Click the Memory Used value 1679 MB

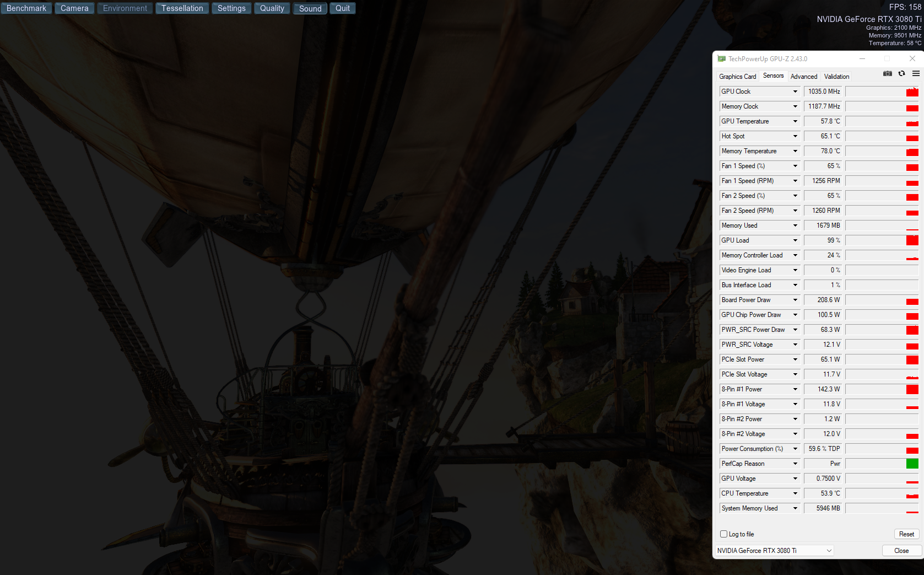coord(824,225)
